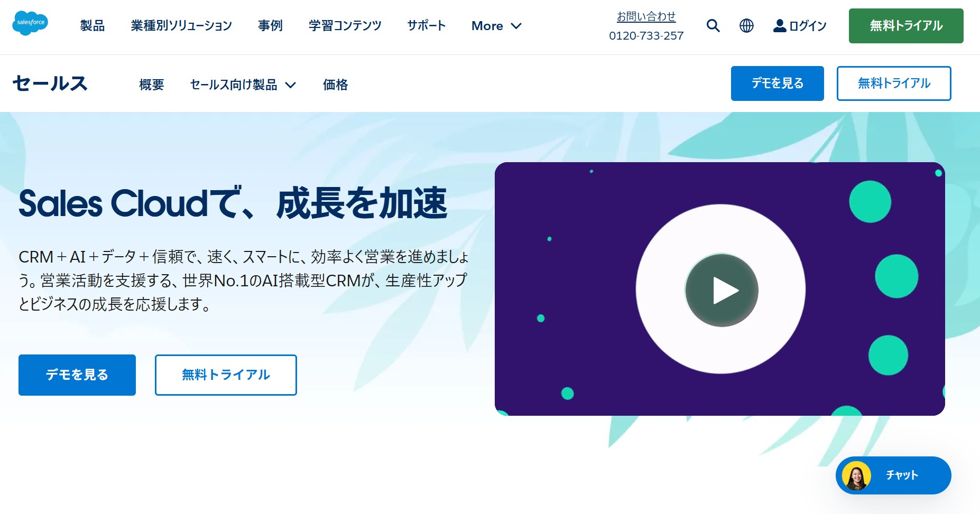
Task: Go to the 価格 tab
Action: [x=336, y=85]
